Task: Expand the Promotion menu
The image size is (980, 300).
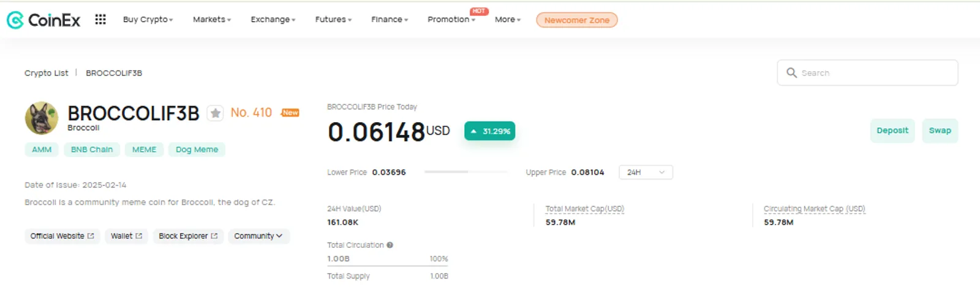Action: point(451,20)
